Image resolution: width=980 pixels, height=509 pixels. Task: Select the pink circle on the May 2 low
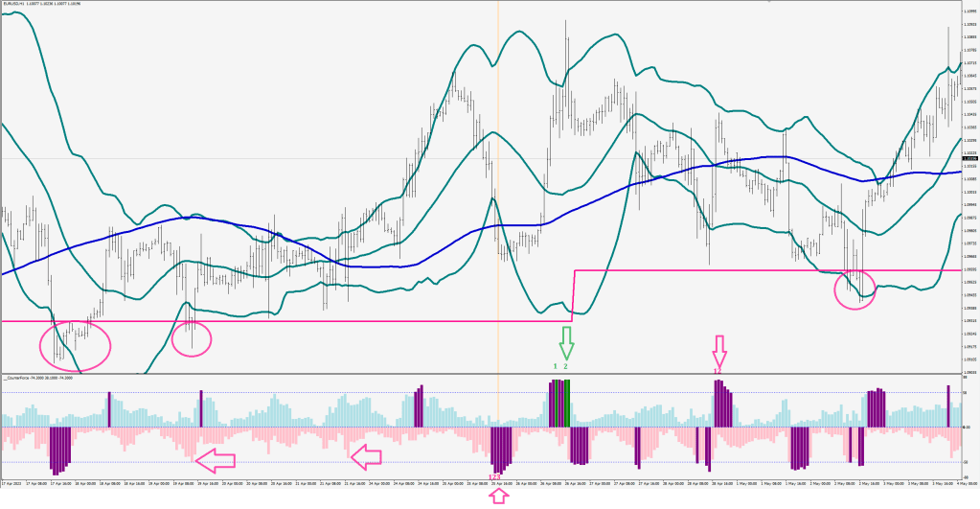857,288
